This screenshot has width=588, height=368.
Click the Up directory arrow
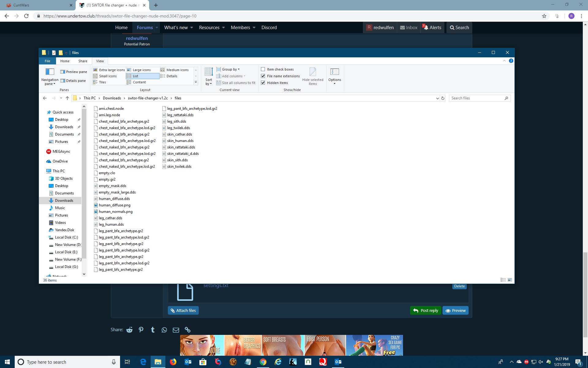pos(67,98)
